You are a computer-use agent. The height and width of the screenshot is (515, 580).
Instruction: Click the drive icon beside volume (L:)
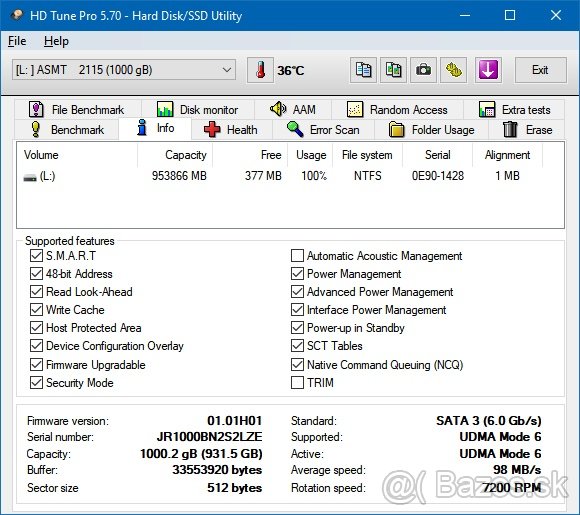(30, 178)
